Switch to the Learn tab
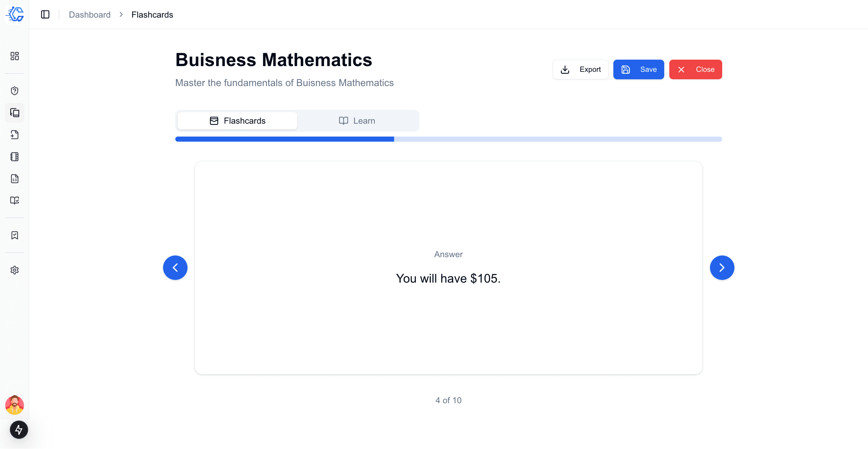 coord(357,121)
